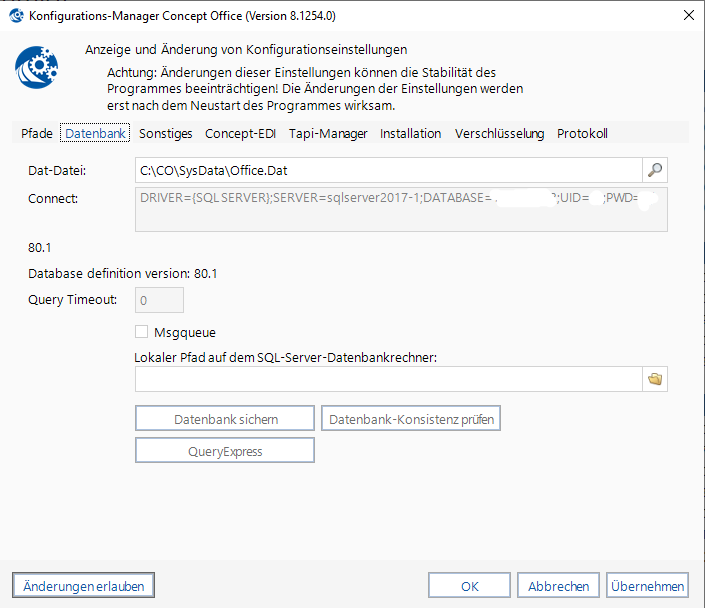
Task: Show the Verschlüsselung tab
Action: pos(499,133)
